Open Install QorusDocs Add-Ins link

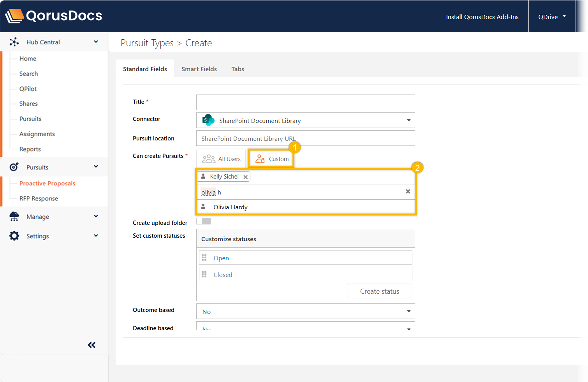482,17
